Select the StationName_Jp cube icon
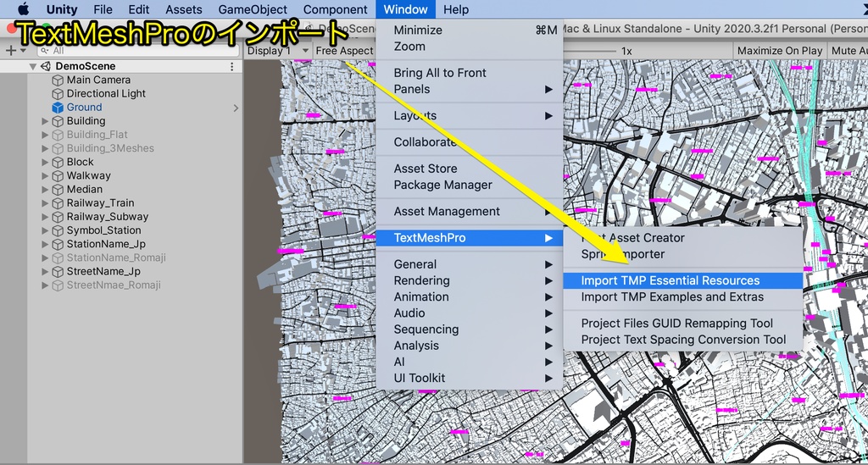 pos(58,245)
